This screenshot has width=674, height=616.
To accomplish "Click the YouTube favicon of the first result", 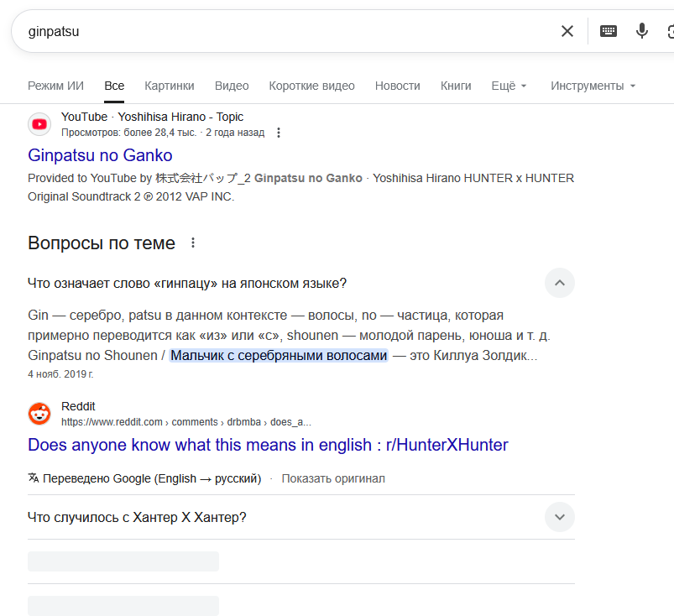I will (39, 124).
